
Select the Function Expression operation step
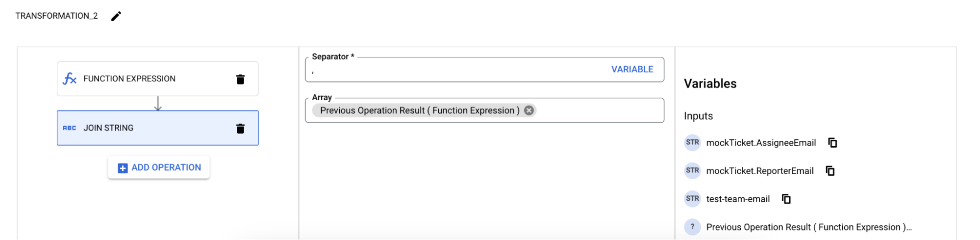147,79
